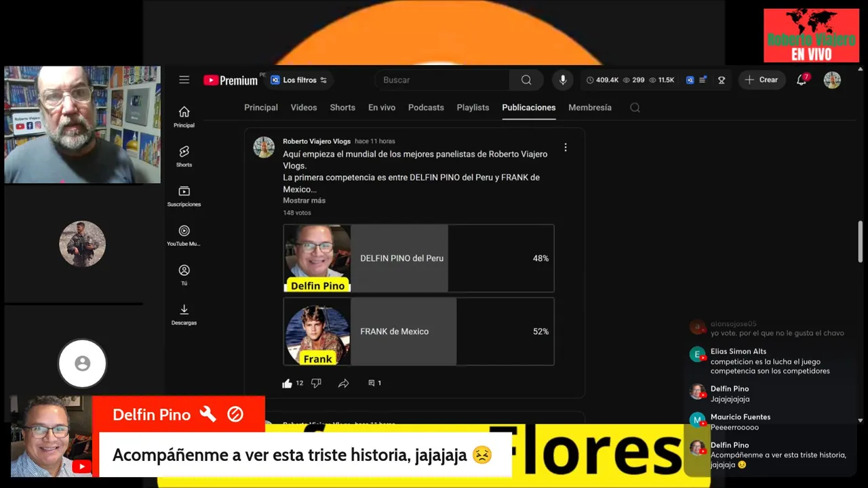This screenshot has height=488, width=868.
Task: Share the poll post
Action: 344,384
